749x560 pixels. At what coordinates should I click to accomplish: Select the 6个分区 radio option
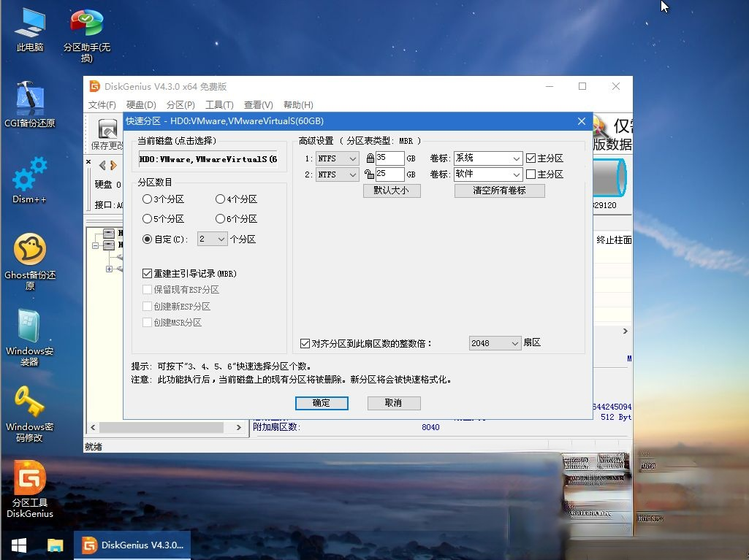[x=236, y=218]
